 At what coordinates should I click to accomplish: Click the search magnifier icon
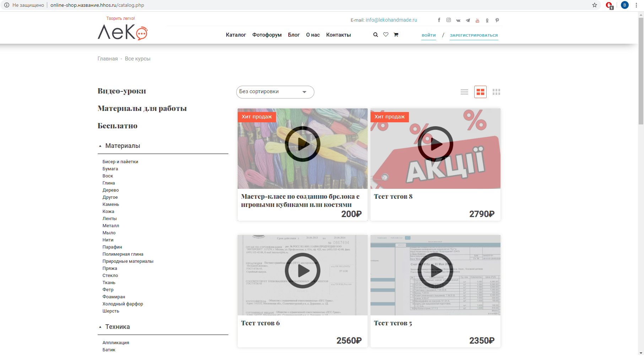[x=375, y=35]
